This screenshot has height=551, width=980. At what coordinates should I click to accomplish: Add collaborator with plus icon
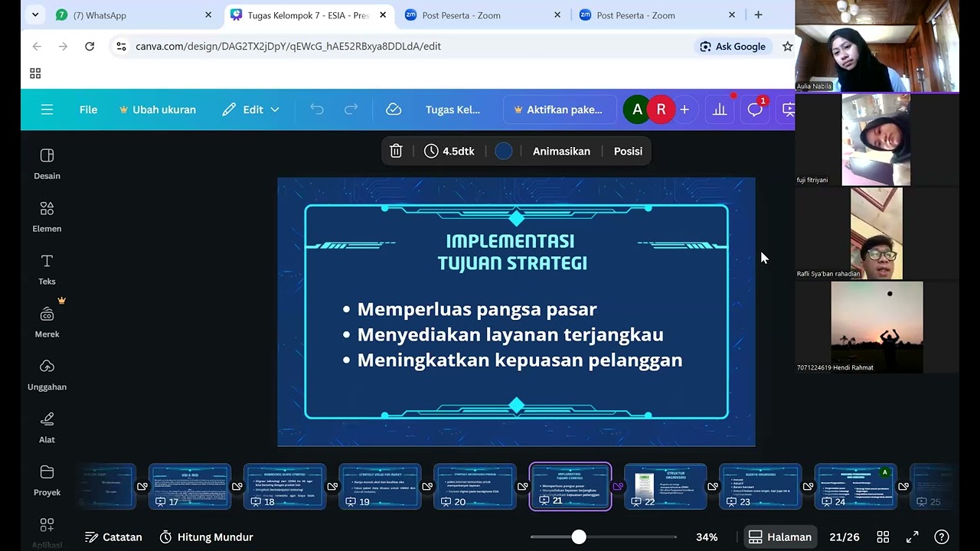pyautogui.click(x=684, y=109)
